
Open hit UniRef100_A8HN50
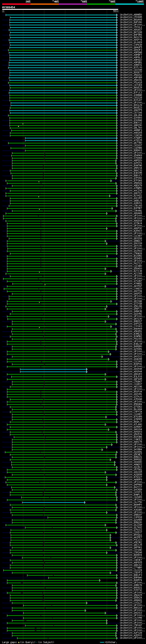[131, 15]
